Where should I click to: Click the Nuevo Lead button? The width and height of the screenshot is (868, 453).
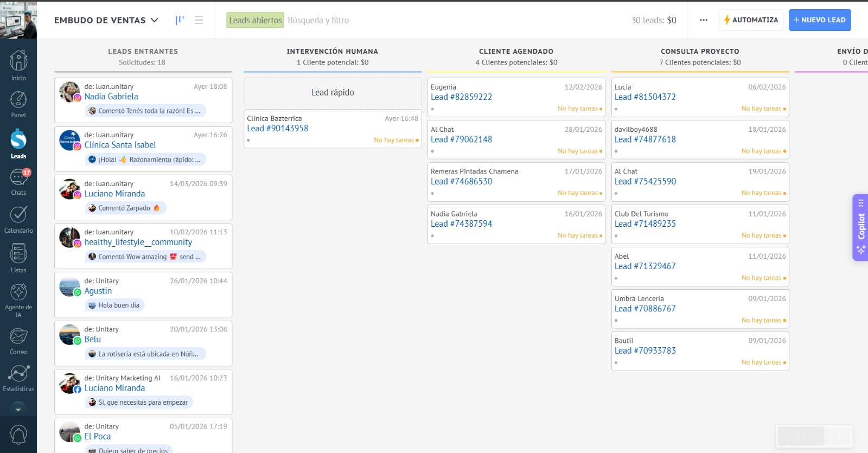(820, 20)
